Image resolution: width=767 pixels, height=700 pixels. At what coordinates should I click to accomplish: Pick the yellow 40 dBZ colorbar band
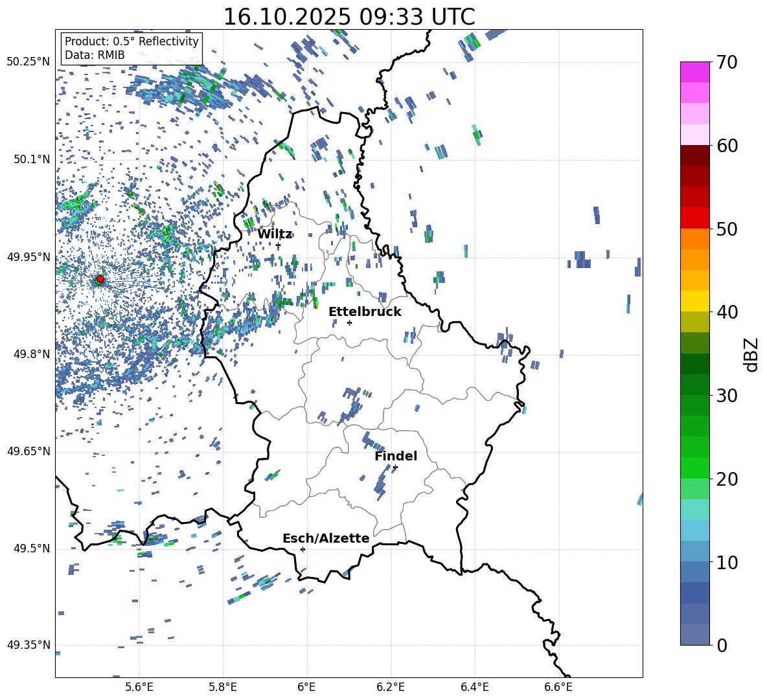pos(694,301)
